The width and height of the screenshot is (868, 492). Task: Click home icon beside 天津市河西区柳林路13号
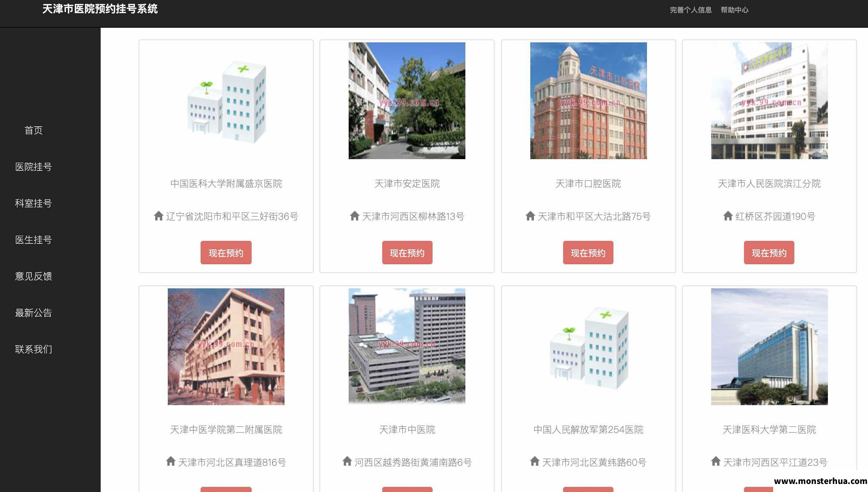pyautogui.click(x=354, y=216)
